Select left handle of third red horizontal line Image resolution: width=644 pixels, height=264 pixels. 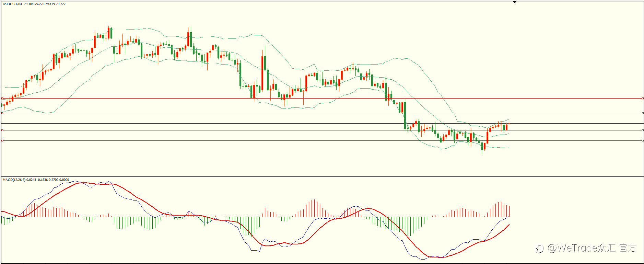tap(2, 130)
